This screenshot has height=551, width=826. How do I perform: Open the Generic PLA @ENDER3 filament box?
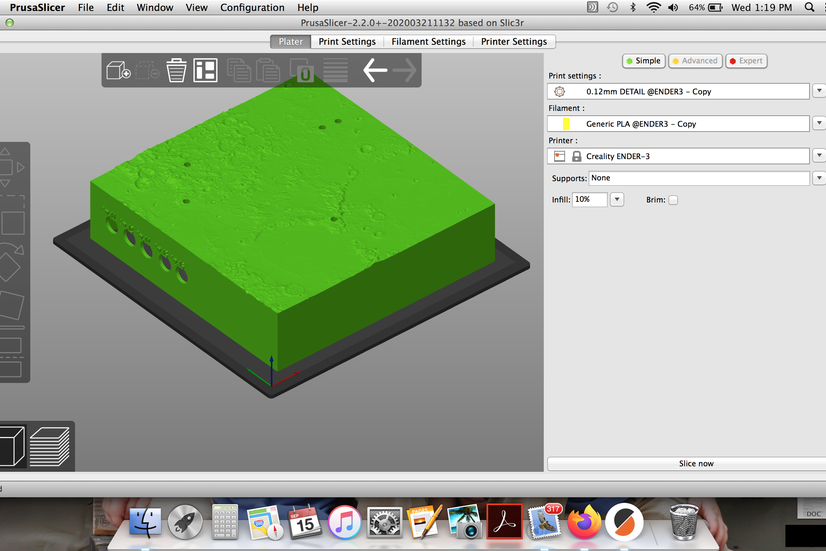[678, 124]
